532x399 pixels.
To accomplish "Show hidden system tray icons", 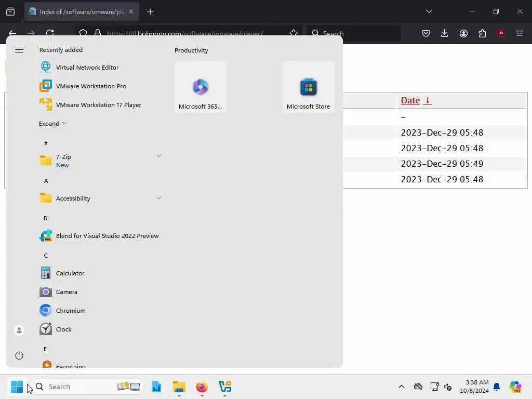I will coord(402,387).
